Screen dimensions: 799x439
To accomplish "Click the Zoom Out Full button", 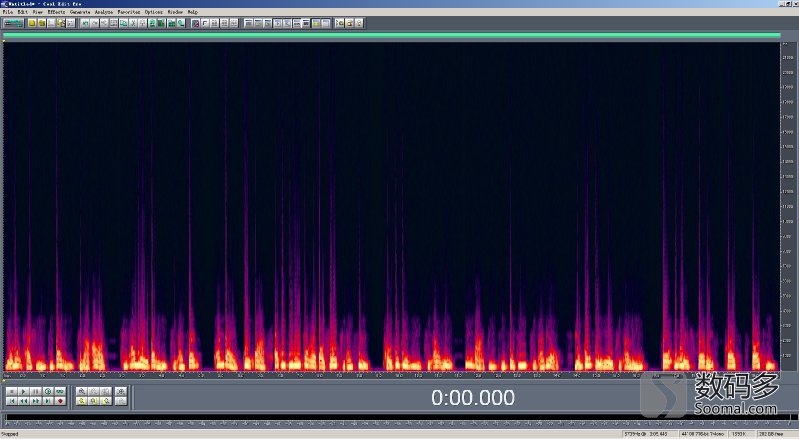I will (106, 391).
